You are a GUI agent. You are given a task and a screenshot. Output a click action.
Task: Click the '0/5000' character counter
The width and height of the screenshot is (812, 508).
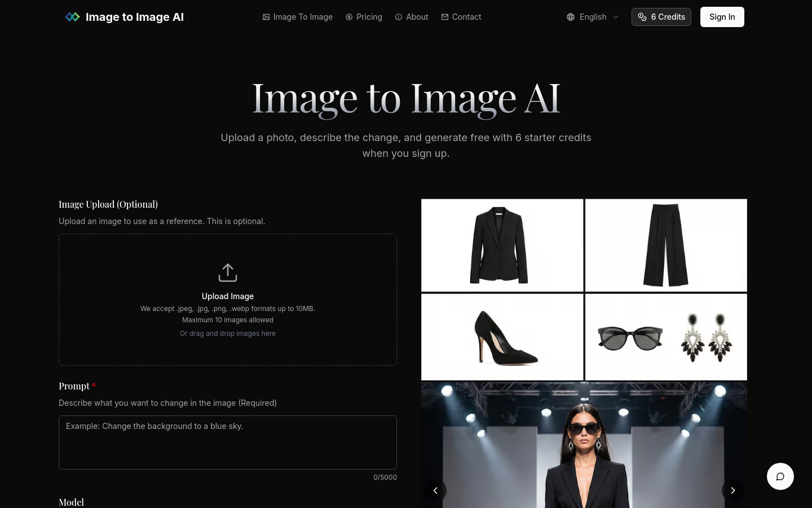coord(385,478)
